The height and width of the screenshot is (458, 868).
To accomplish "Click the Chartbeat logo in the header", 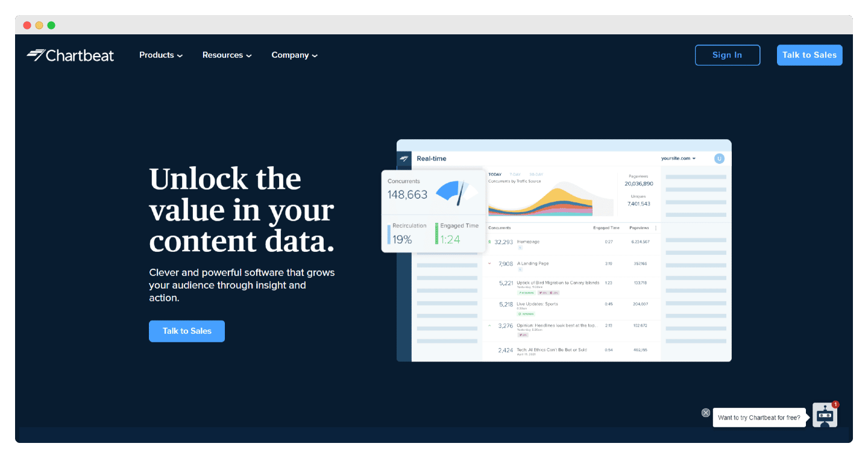I will pos(70,55).
